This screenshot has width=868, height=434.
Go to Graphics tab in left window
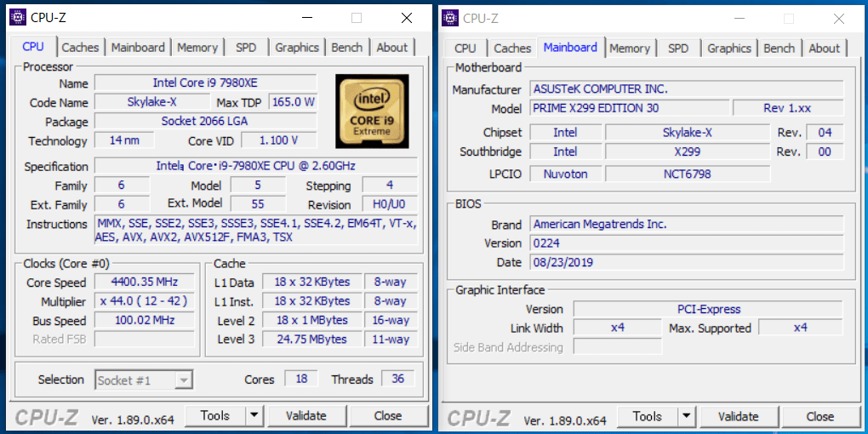(297, 48)
